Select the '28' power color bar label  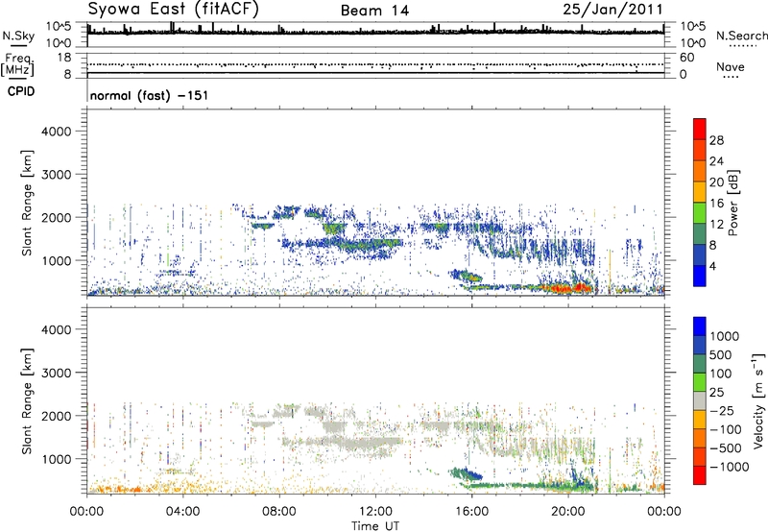click(x=716, y=140)
